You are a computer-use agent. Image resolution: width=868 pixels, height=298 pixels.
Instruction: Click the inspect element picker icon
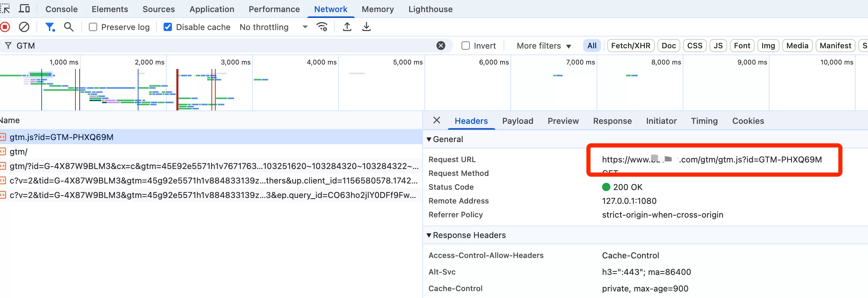[x=5, y=9]
